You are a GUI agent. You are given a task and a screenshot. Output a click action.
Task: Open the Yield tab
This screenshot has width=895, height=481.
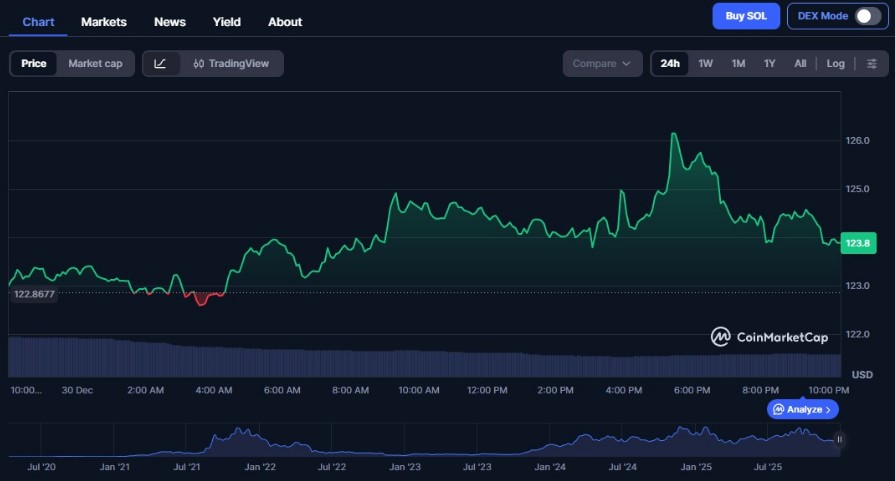tap(227, 22)
